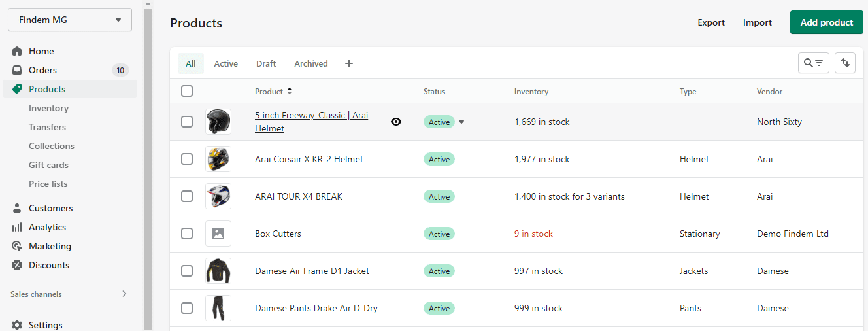The image size is (868, 331).
Task: Open Gift cards in the sidebar
Action: (48, 165)
